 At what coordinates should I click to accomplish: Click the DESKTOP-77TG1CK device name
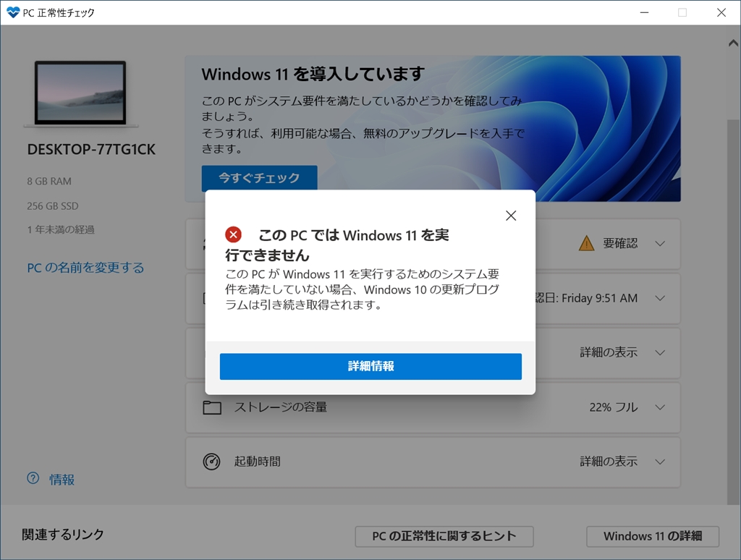[91, 149]
